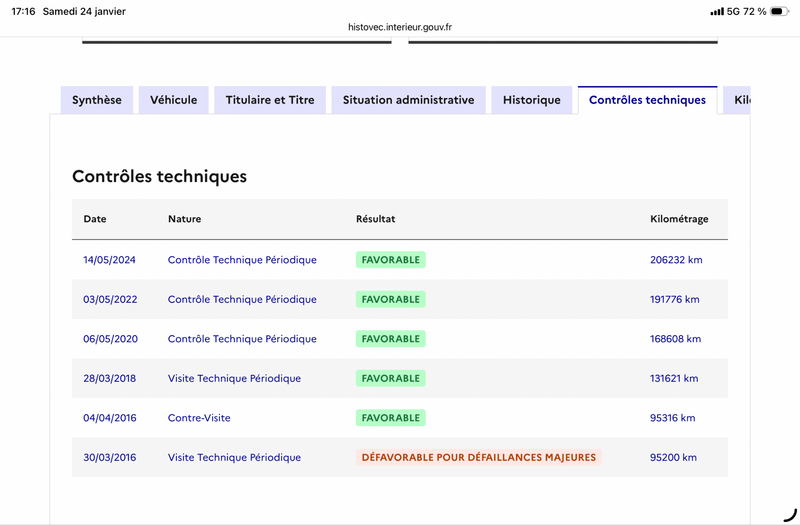Tap the battery icon in status bar

(779, 11)
